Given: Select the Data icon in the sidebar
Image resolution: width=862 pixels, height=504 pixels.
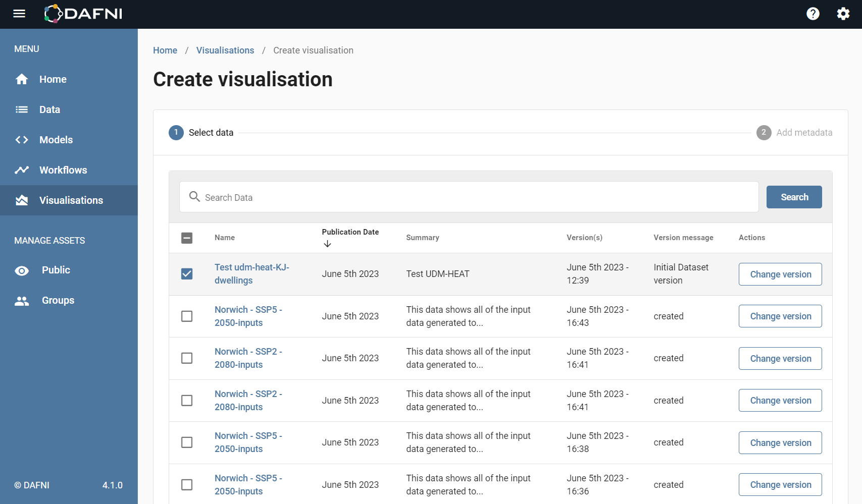Looking at the screenshot, I should pos(22,109).
